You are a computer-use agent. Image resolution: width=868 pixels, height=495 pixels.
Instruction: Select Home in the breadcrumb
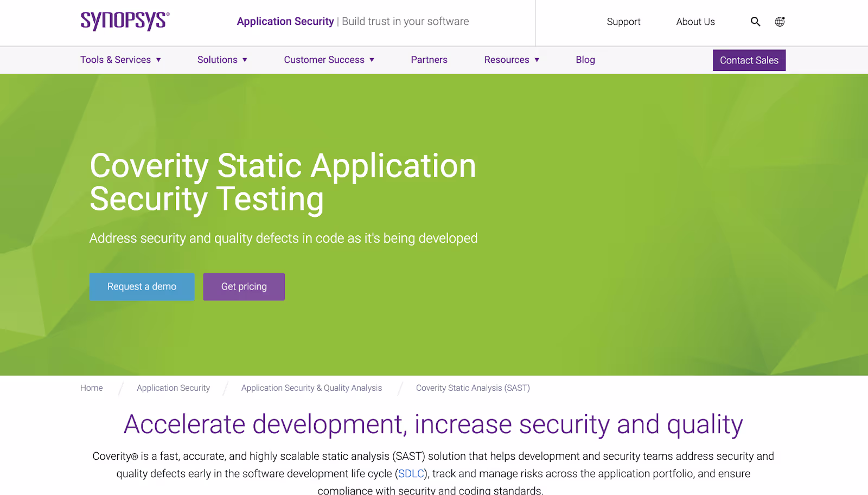[x=91, y=388]
